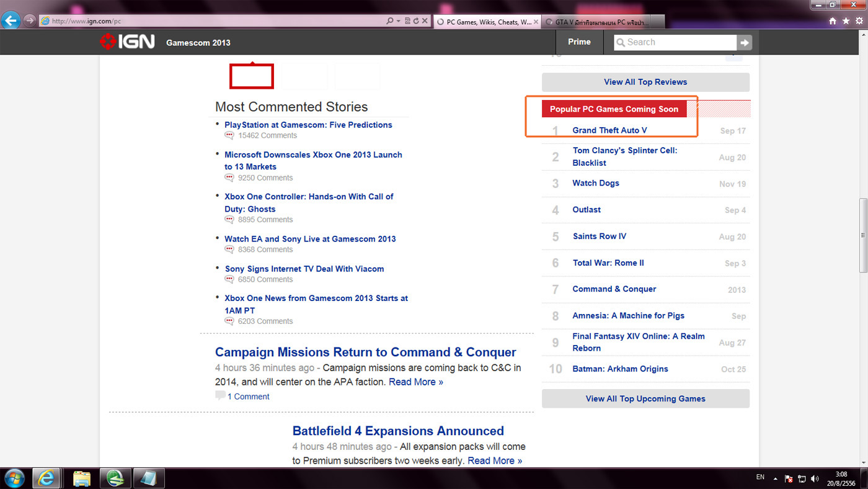
Task: Open the Outlast game link
Action: point(587,210)
